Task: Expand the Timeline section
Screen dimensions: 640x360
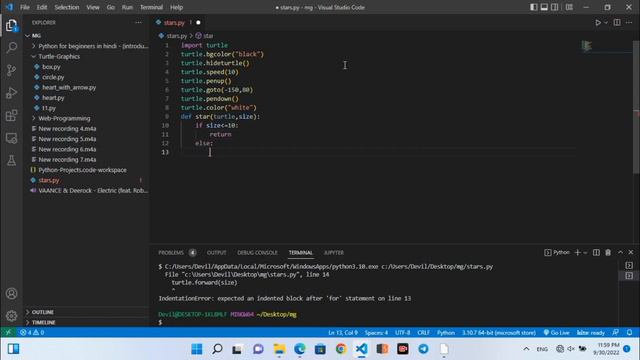Action: point(43,322)
